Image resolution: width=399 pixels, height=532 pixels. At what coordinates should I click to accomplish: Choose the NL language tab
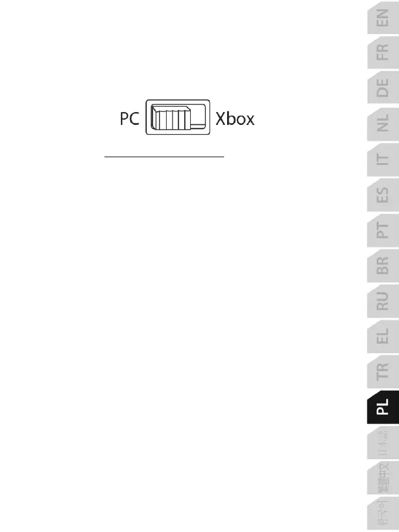pos(383,124)
